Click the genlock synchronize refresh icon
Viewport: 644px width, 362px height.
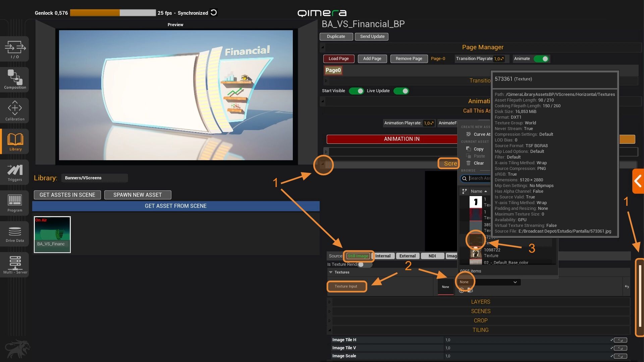(x=214, y=13)
